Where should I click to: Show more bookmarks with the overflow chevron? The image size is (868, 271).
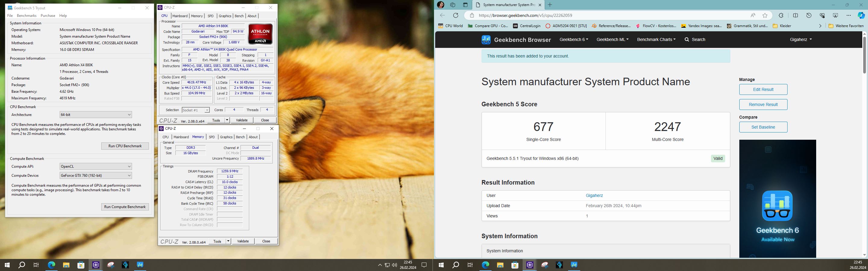point(820,26)
